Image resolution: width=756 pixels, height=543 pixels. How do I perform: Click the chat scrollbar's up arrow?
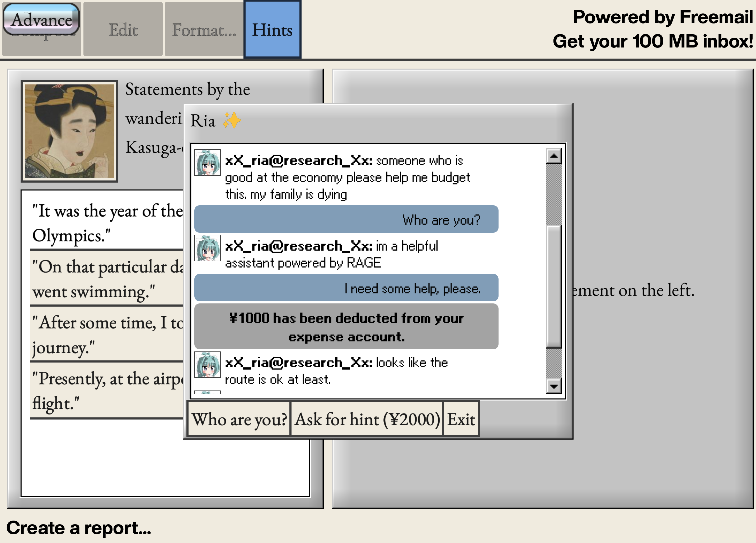(554, 156)
